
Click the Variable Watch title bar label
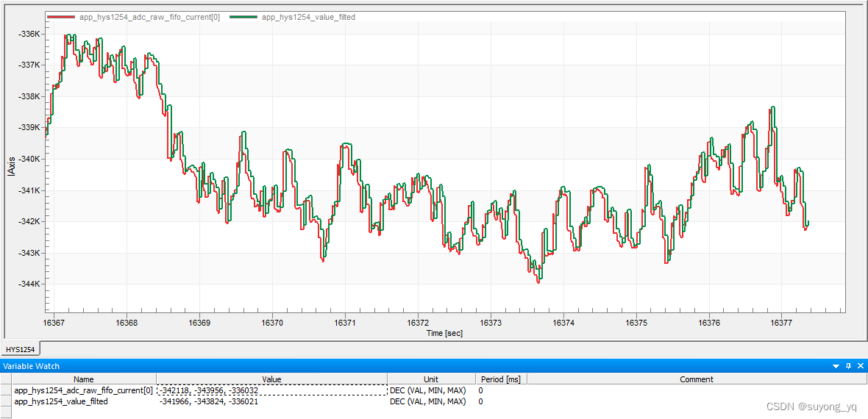click(x=31, y=366)
